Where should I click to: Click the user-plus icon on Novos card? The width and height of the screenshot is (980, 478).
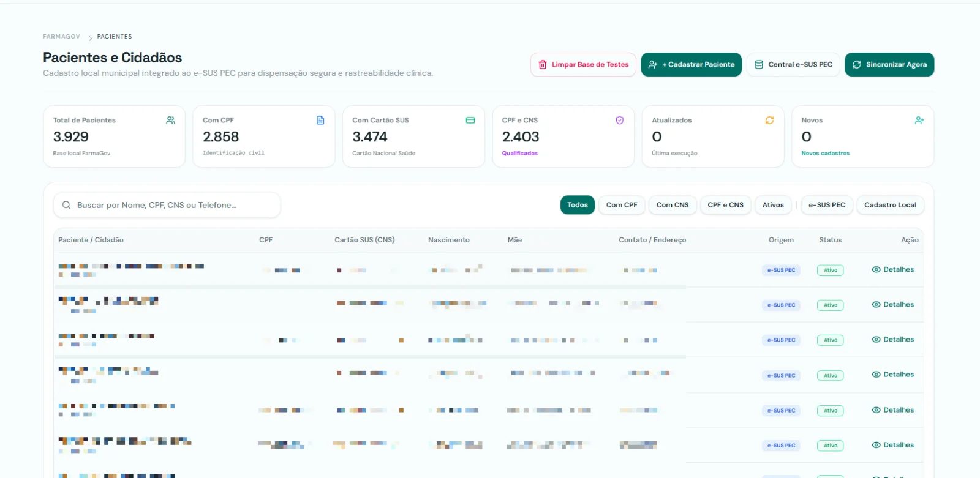click(919, 121)
